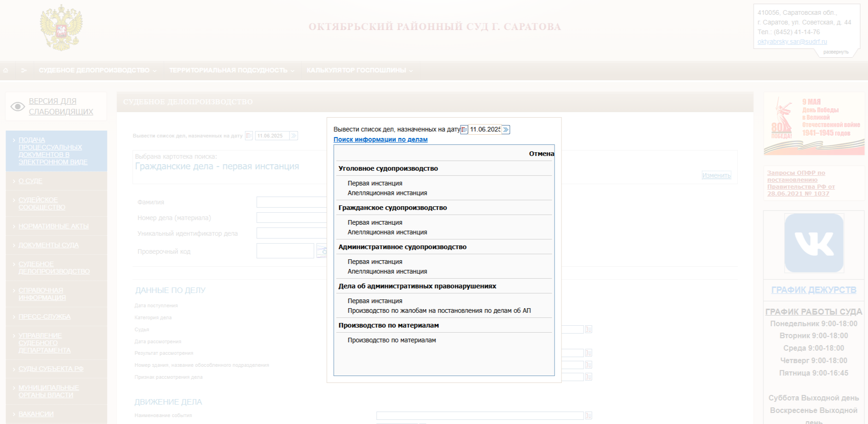This screenshot has height=424, width=868.
Task: Open the График дежурств link
Action: 814,290
